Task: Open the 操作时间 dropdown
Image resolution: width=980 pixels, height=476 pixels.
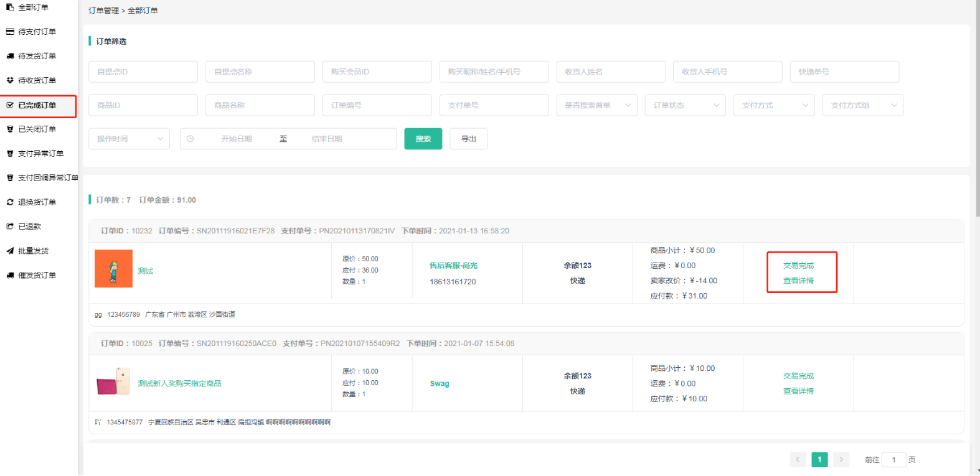Action: pos(129,139)
